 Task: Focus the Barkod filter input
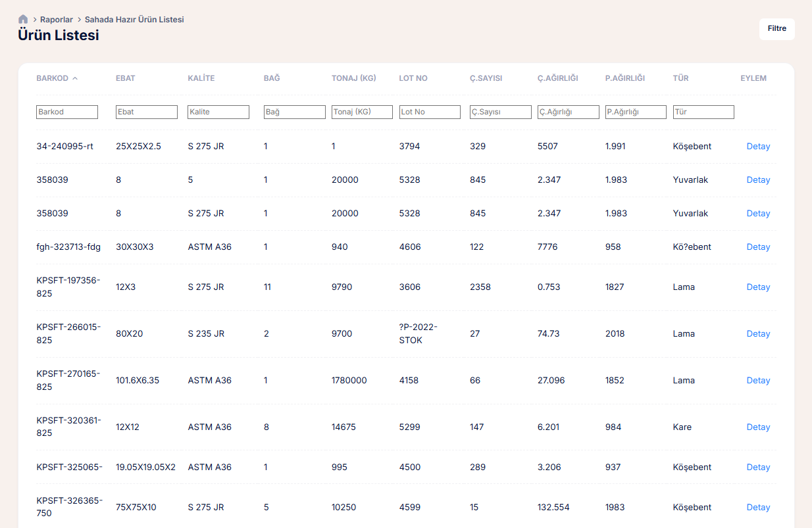[67, 112]
